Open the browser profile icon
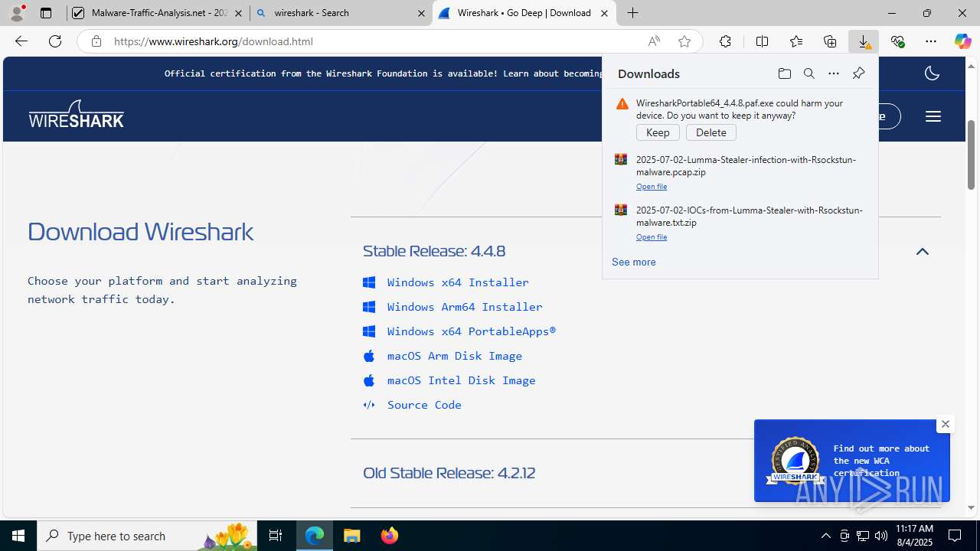980x551 pixels. pos(17,13)
